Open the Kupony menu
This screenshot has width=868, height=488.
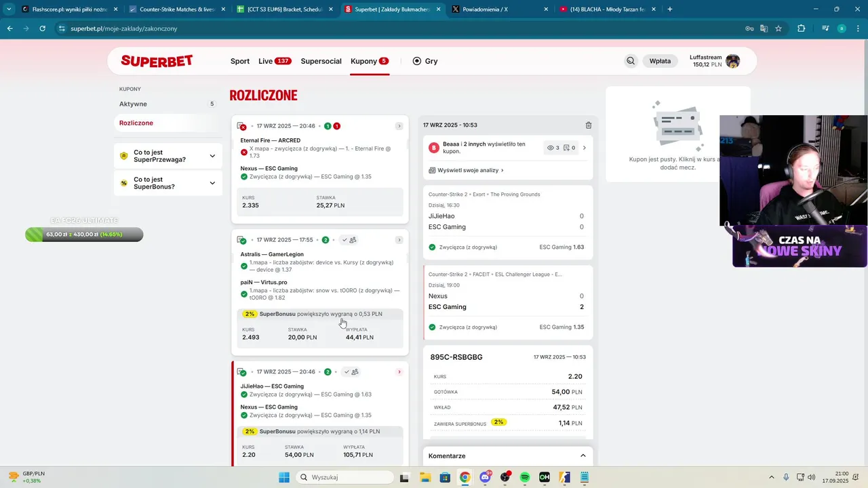pyautogui.click(x=370, y=61)
